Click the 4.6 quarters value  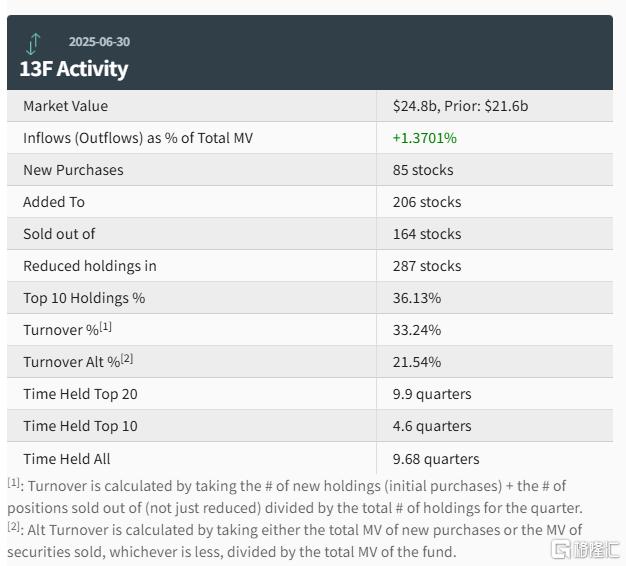[x=432, y=426]
